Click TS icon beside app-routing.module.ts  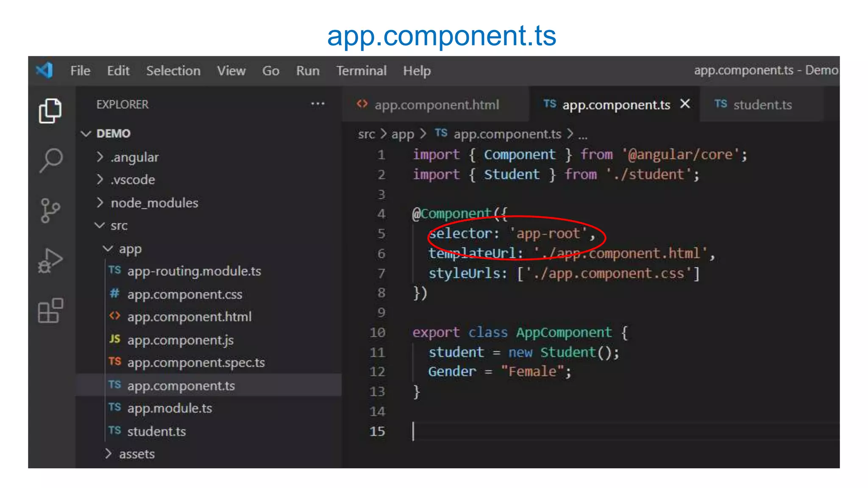(x=114, y=270)
